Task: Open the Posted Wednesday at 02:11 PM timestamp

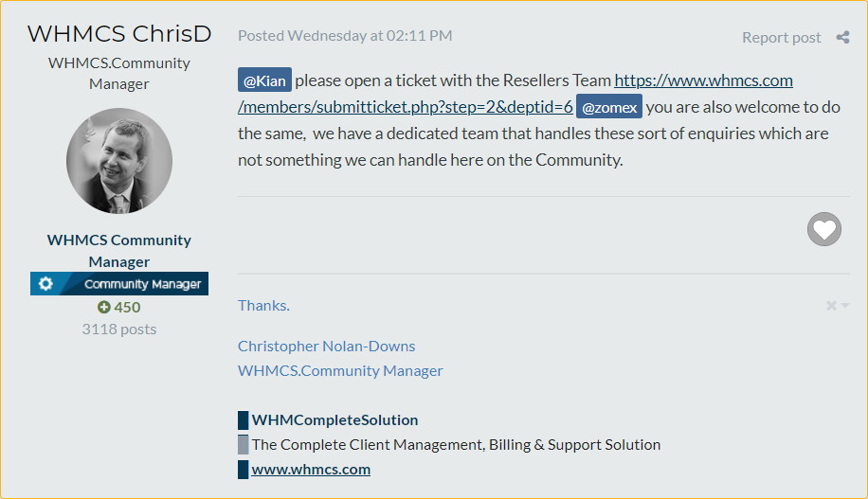Action: tap(345, 36)
